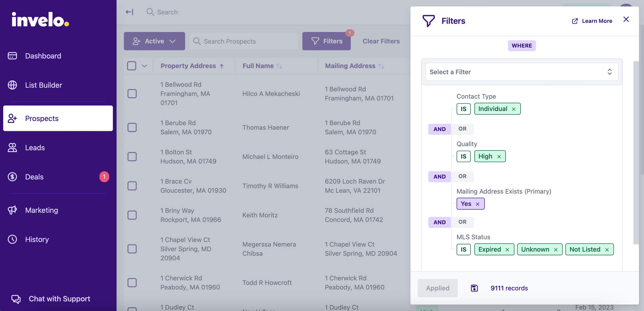Click the Filters button
644x311 pixels.
pos(327,41)
